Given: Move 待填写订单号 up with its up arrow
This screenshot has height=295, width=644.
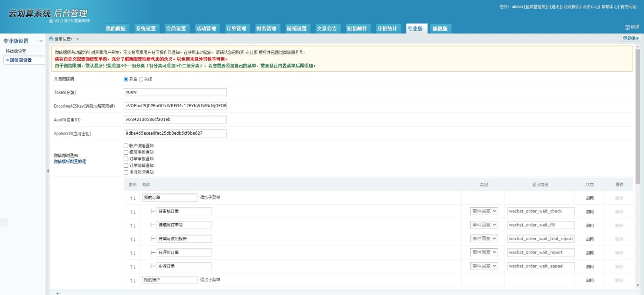Looking at the screenshot, I should [x=131, y=226].
